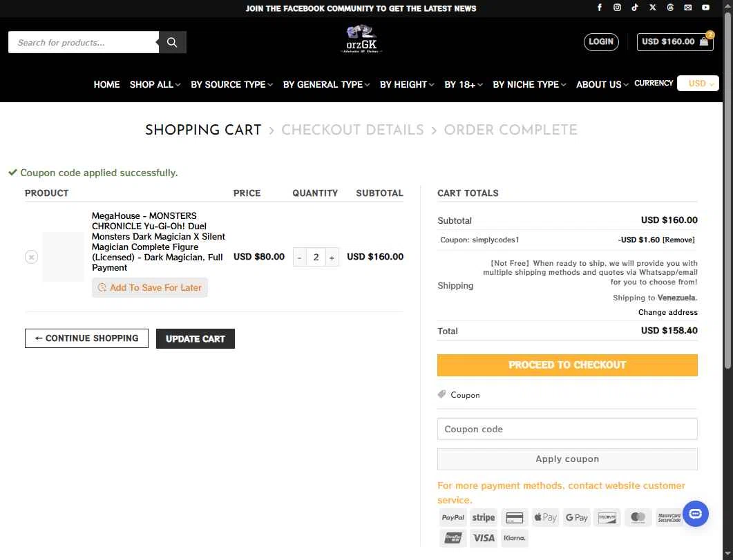Open the email envelope icon
This screenshot has height=560, width=733.
(687, 8)
